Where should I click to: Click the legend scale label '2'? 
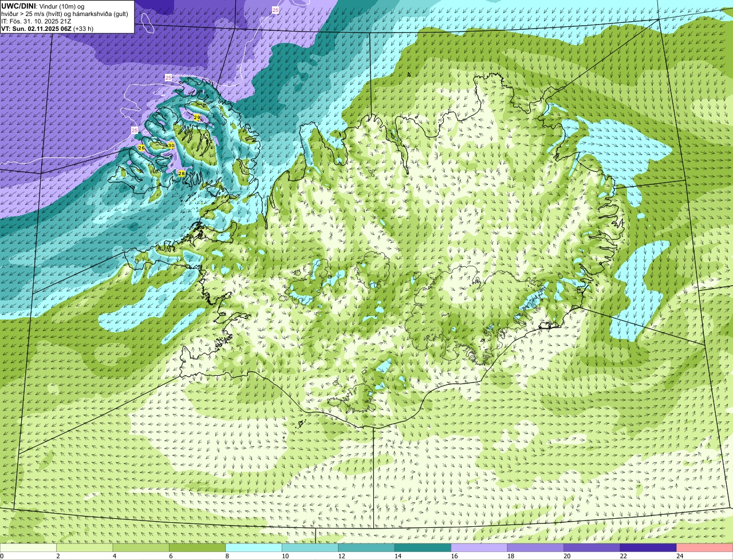[58, 555]
